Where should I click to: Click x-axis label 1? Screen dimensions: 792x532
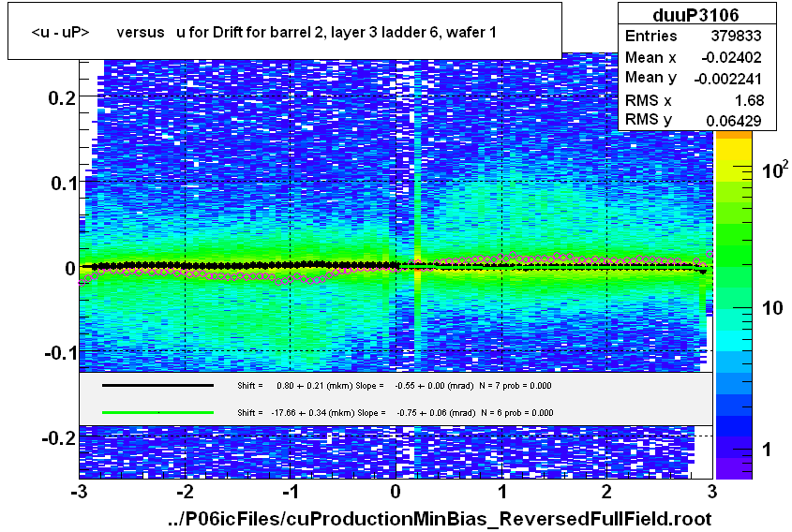click(502, 492)
